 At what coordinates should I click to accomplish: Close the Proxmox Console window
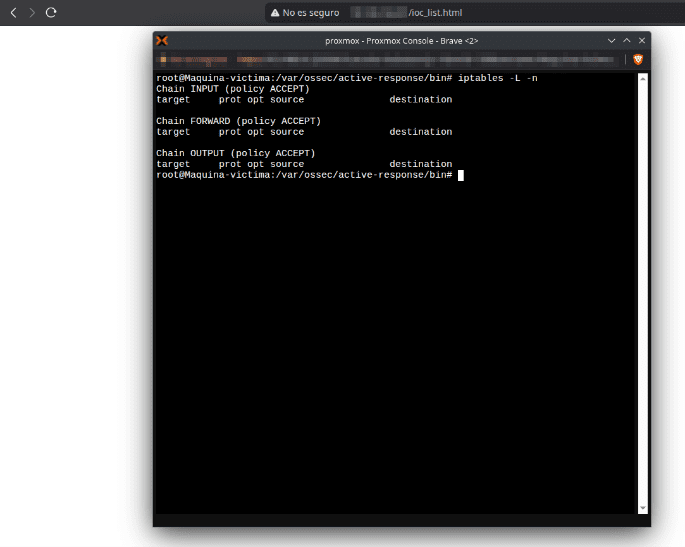pyautogui.click(x=641, y=40)
